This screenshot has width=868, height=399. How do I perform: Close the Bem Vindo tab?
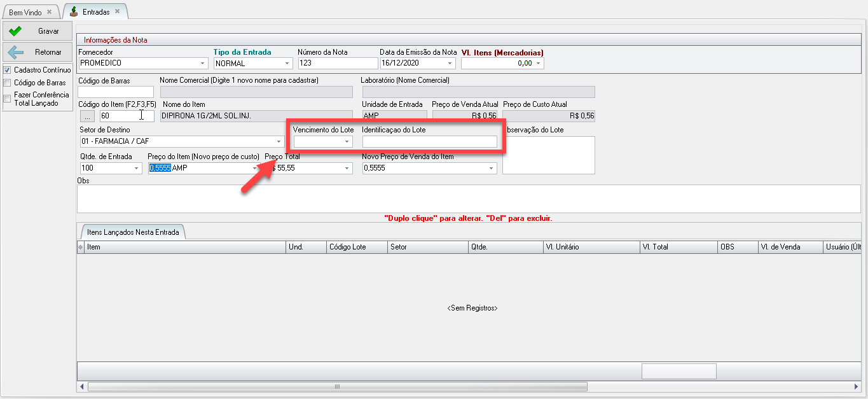tap(49, 12)
